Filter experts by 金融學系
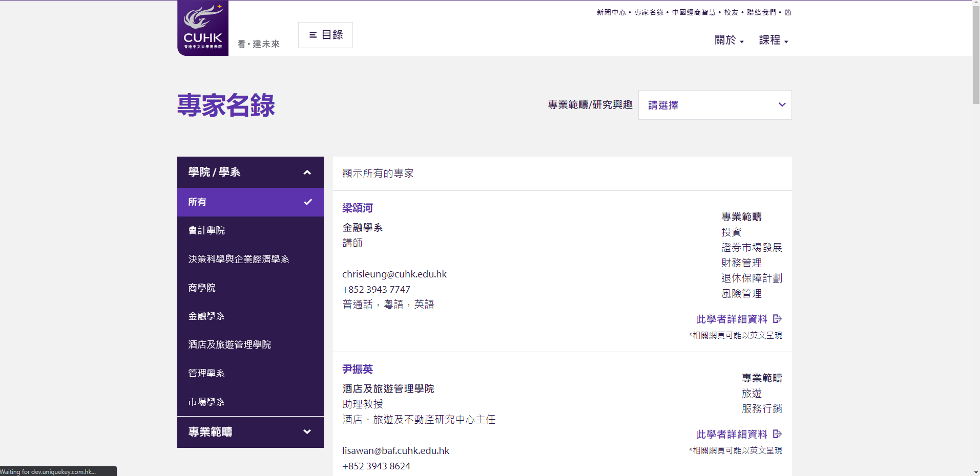This screenshot has height=476, width=980. [206, 316]
